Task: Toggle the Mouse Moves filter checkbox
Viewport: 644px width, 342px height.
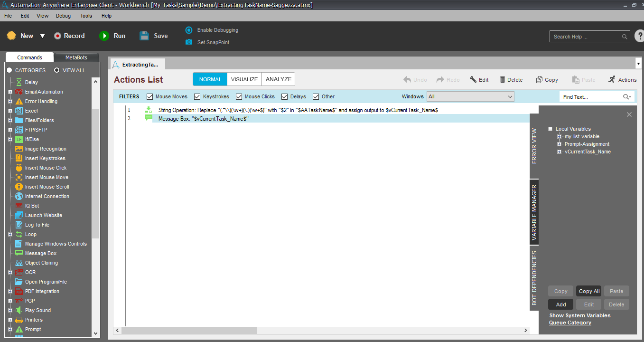Action: click(x=150, y=96)
